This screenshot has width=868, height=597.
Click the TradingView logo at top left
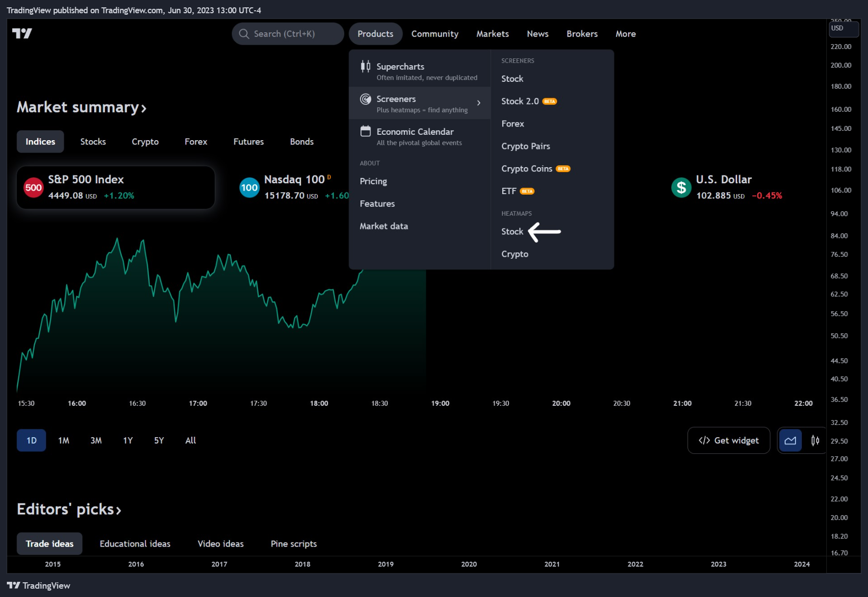(22, 33)
